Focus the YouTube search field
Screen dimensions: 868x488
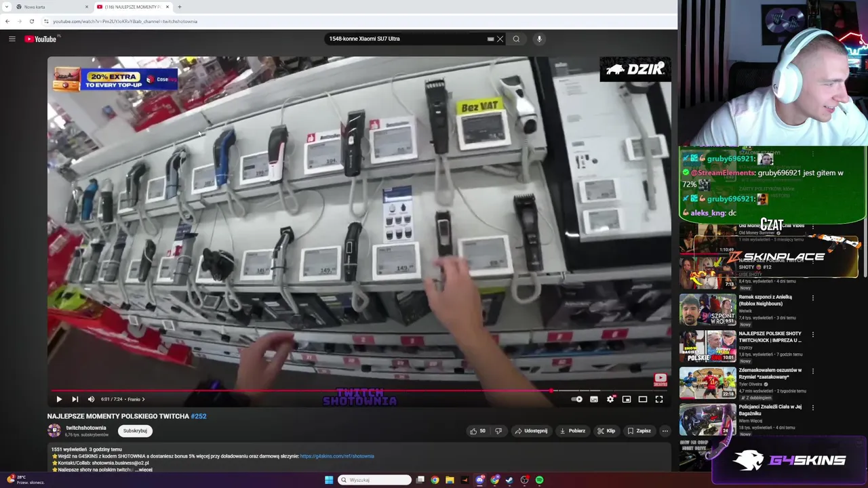[x=407, y=39]
